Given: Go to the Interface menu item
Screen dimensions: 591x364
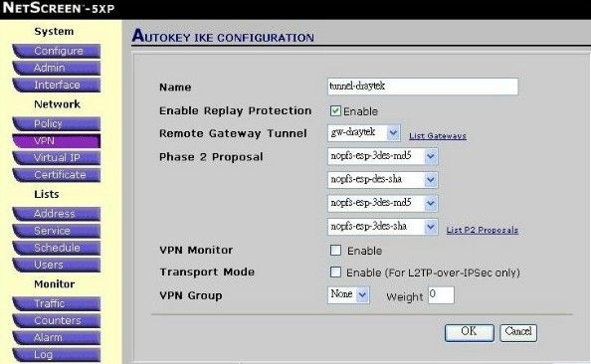Looking at the screenshot, I should click(57, 85).
